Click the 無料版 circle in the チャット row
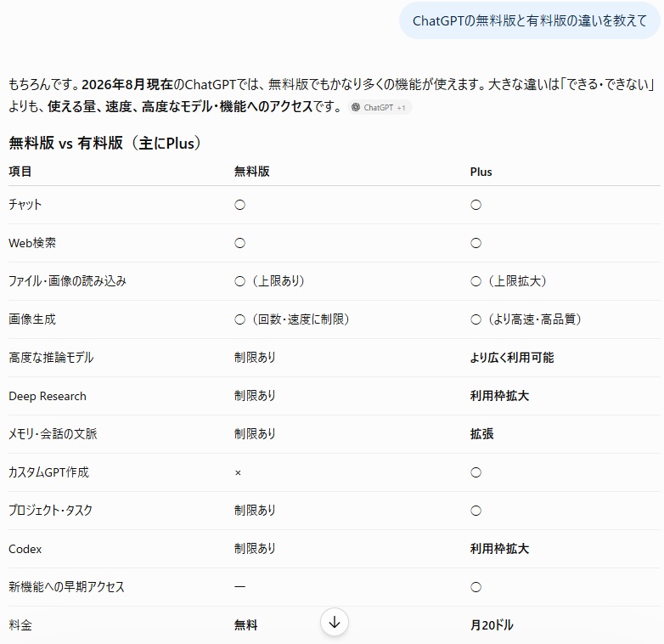 tap(239, 205)
